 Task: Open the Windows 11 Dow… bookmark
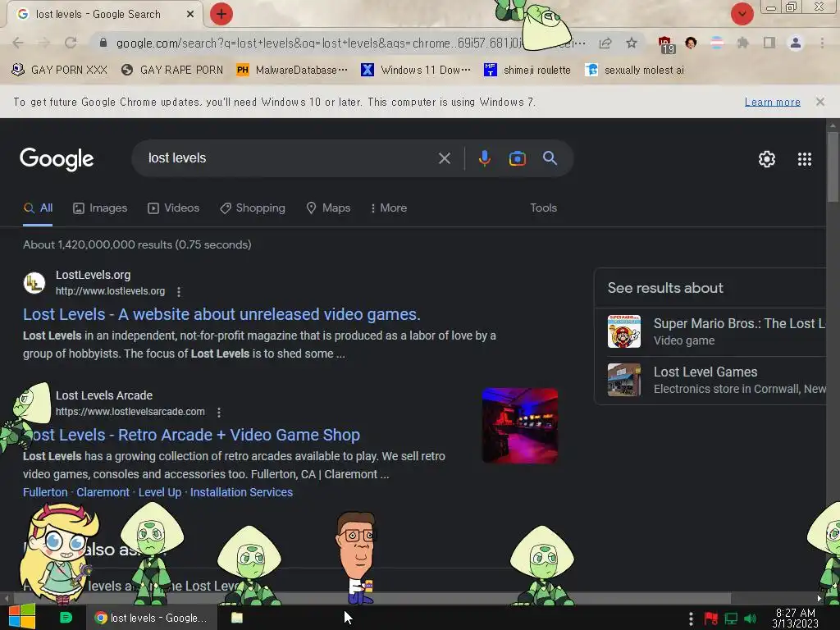416,70
